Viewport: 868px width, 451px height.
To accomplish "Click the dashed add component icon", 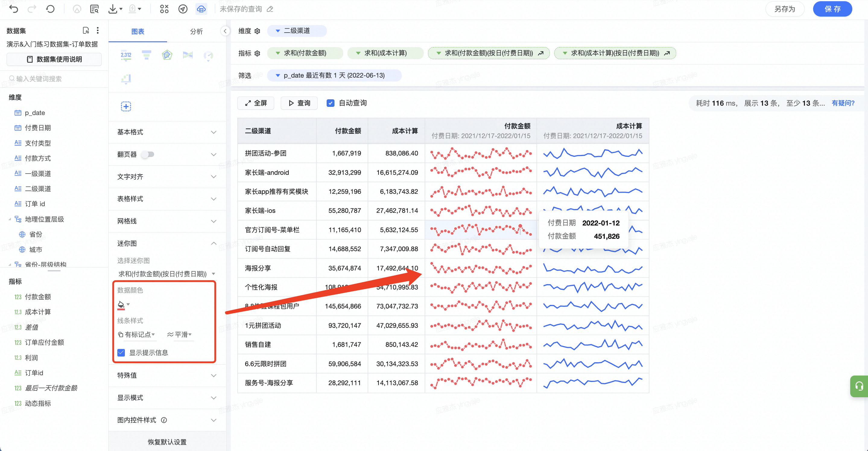I will coord(126,107).
